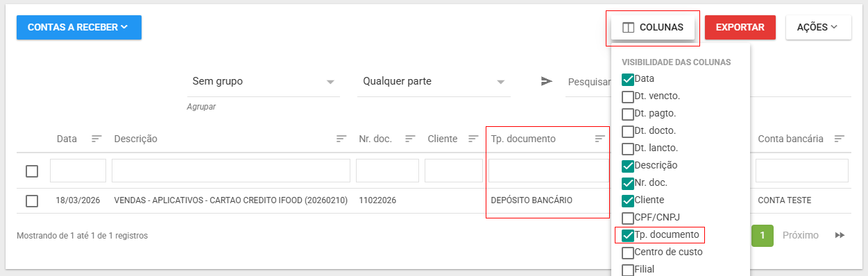This screenshot has width=868, height=276.
Task: Click the Conta bancária column filter field
Action: 802,171
